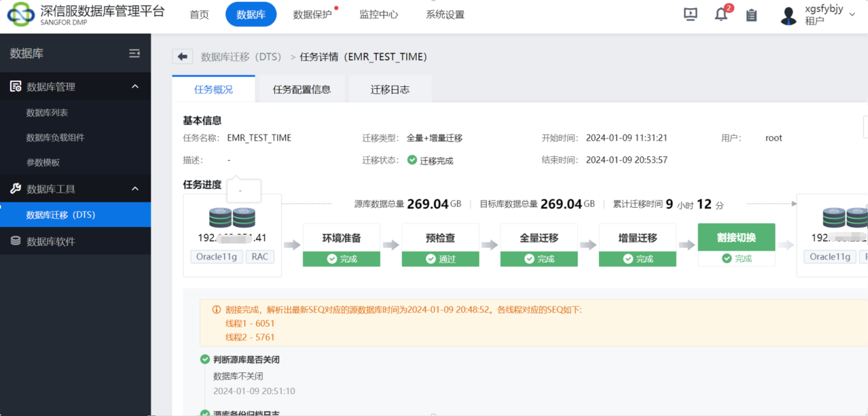Open the notification bell with 2 unread alerts

pyautogui.click(x=721, y=14)
